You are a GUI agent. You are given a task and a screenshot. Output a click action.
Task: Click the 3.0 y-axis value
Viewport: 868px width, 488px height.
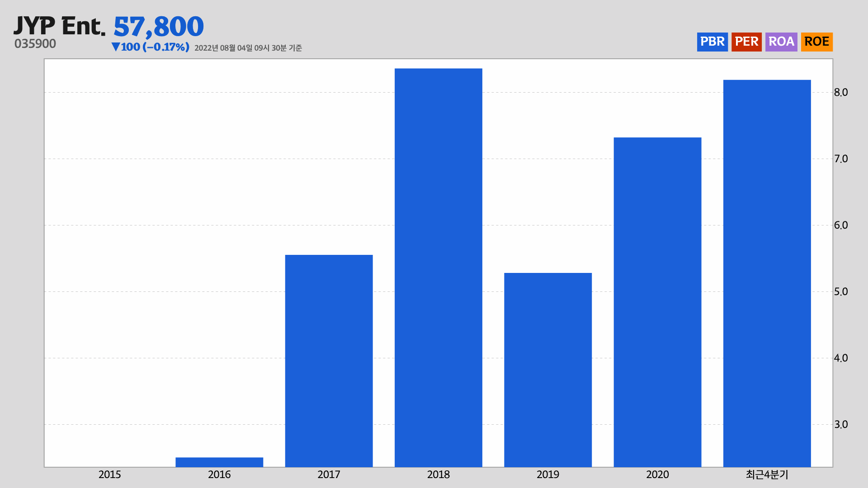(x=841, y=425)
